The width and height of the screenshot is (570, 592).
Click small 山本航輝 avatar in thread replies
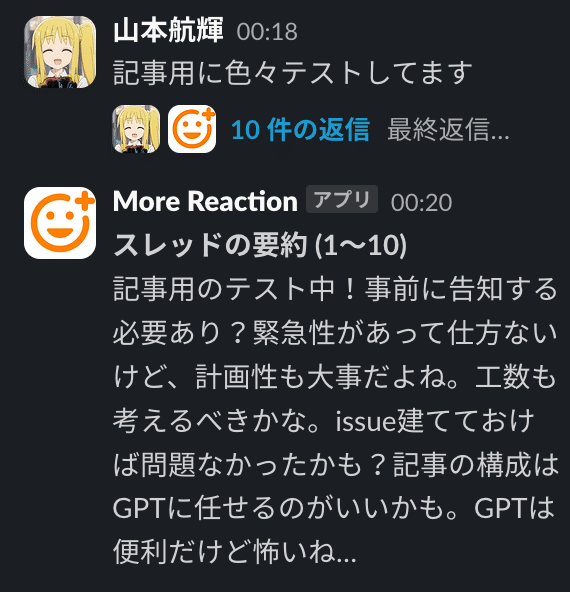point(136,129)
